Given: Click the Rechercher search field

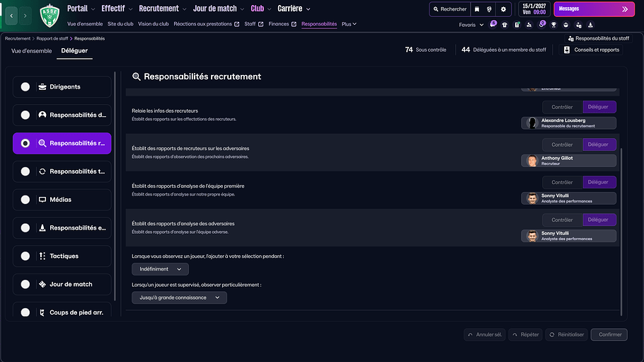Looking at the screenshot, I should [x=449, y=9].
